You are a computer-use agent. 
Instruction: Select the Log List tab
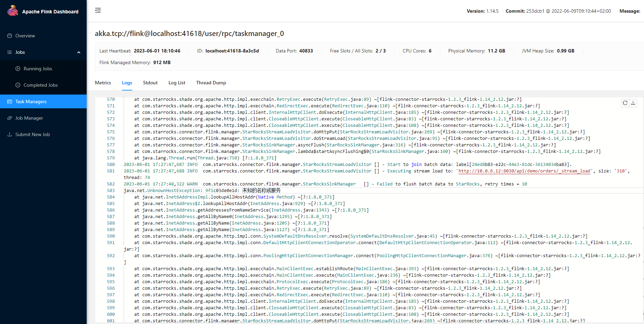tap(177, 83)
